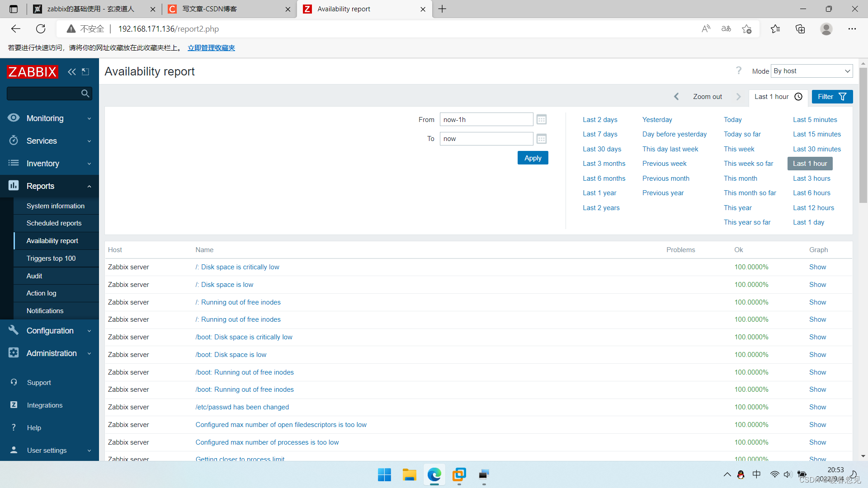Select 'Last 7 days' time range
This screenshot has width=868, height=488.
pyautogui.click(x=600, y=134)
